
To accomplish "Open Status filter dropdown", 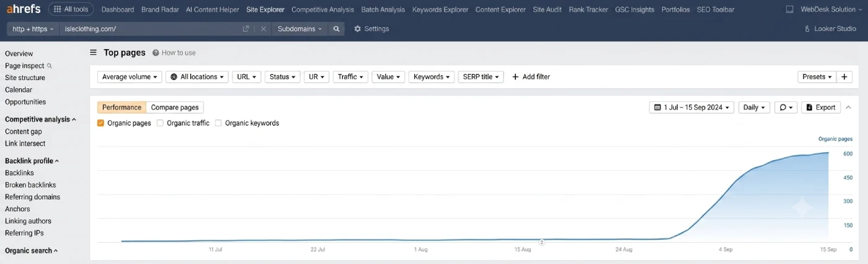I will pos(283,76).
